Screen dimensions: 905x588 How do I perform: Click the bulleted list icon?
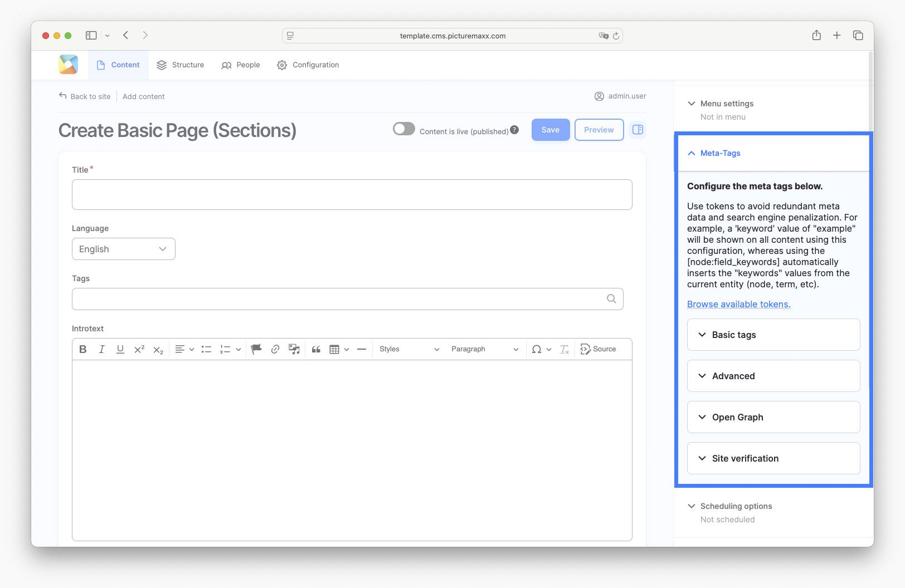click(x=206, y=349)
